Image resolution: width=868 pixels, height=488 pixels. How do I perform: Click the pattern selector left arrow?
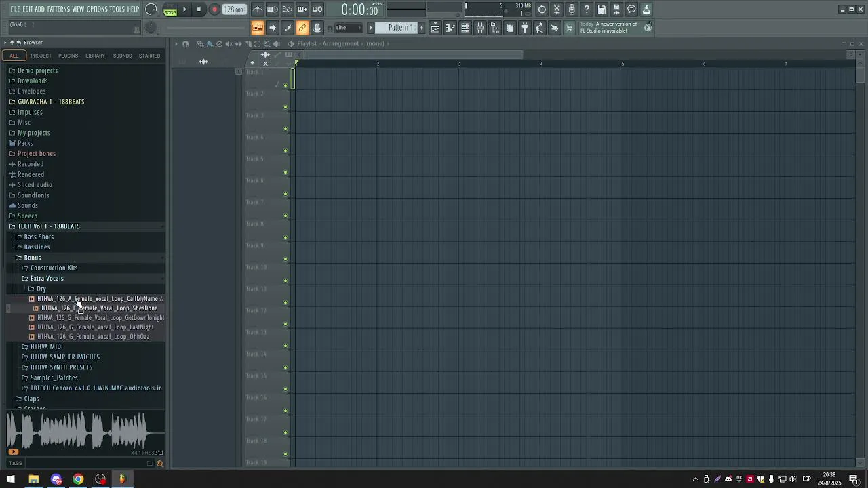click(x=371, y=28)
